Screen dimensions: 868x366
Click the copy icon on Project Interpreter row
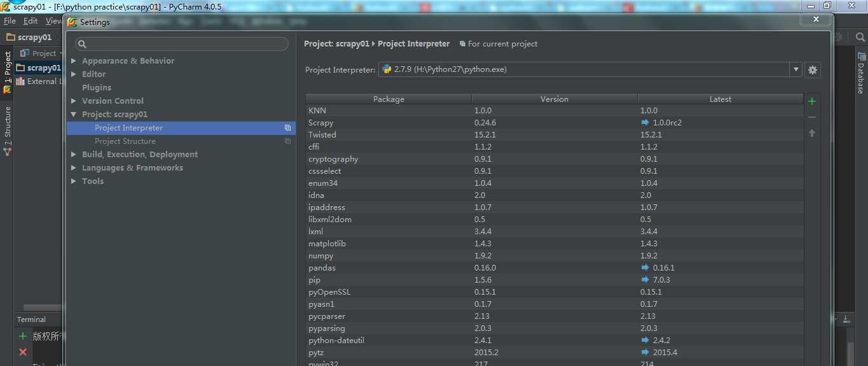pyautogui.click(x=287, y=128)
